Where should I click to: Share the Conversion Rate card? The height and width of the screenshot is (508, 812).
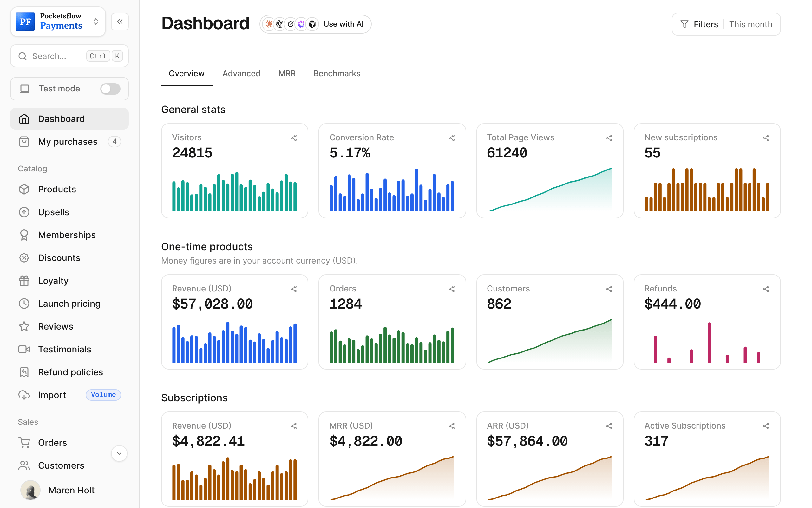tap(451, 138)
